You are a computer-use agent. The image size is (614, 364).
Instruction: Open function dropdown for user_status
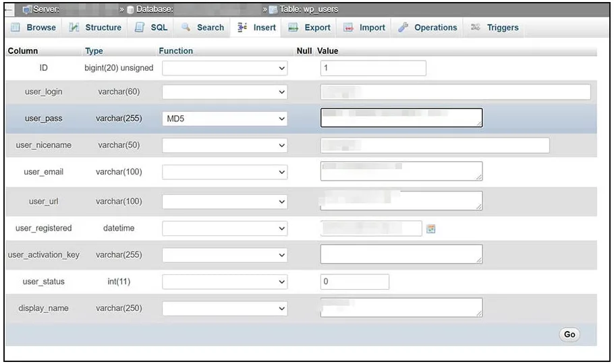[x=225, y=281]
